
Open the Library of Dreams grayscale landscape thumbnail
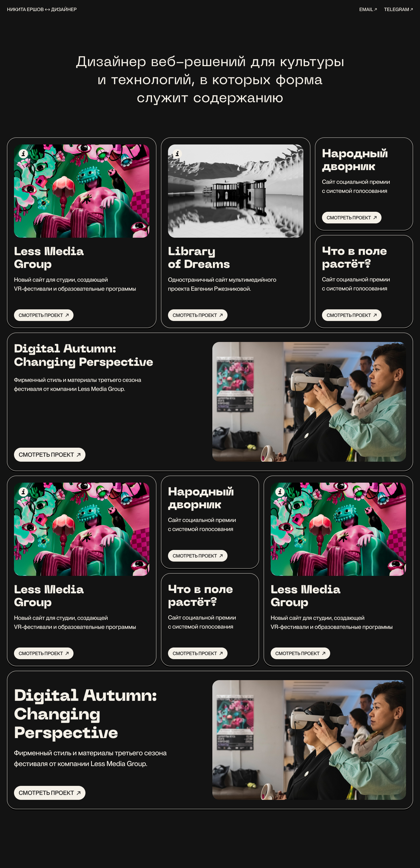coord(235,191)
